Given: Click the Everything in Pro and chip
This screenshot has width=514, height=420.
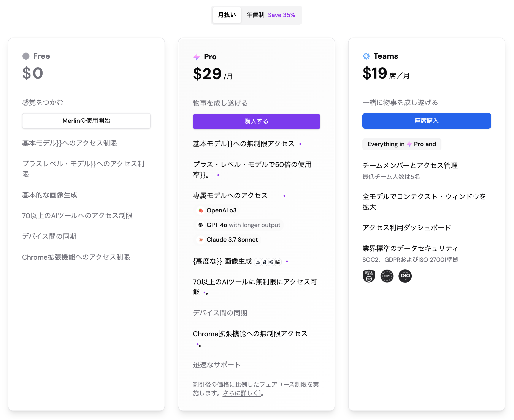Looking at the screenshot, I should tap(402, 144).
